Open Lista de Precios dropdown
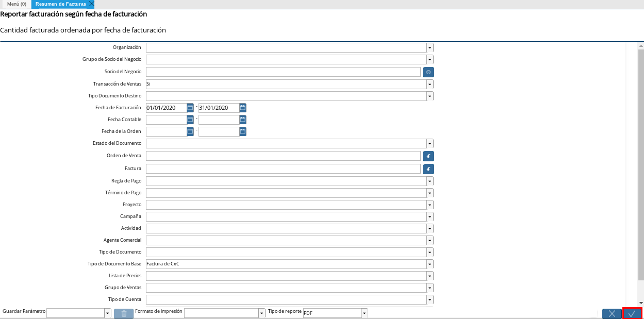 coord(430,276)
